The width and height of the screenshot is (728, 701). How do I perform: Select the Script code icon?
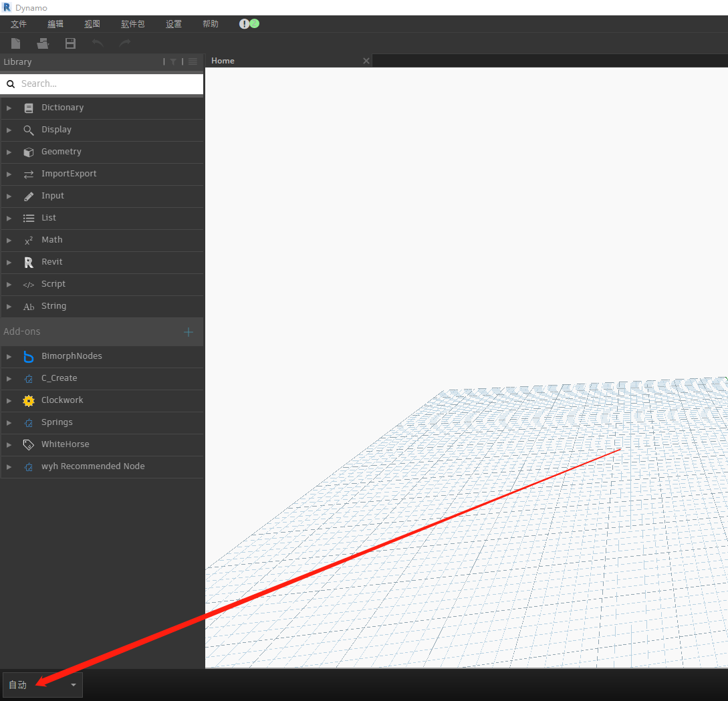click(29, 285)
